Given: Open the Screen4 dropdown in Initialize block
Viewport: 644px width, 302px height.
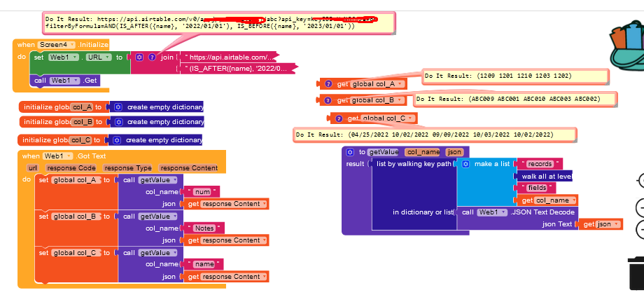Looking at the screenshot, I should pyautogui.click(x=72, y=45).
